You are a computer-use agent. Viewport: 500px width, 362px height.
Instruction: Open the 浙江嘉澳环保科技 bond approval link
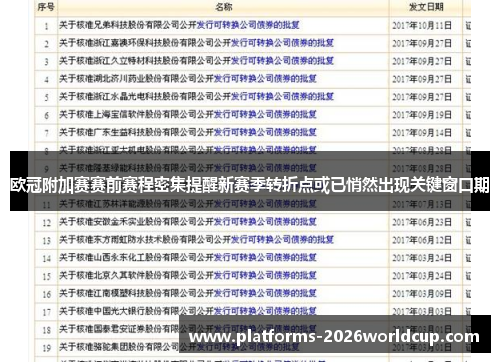197,43
